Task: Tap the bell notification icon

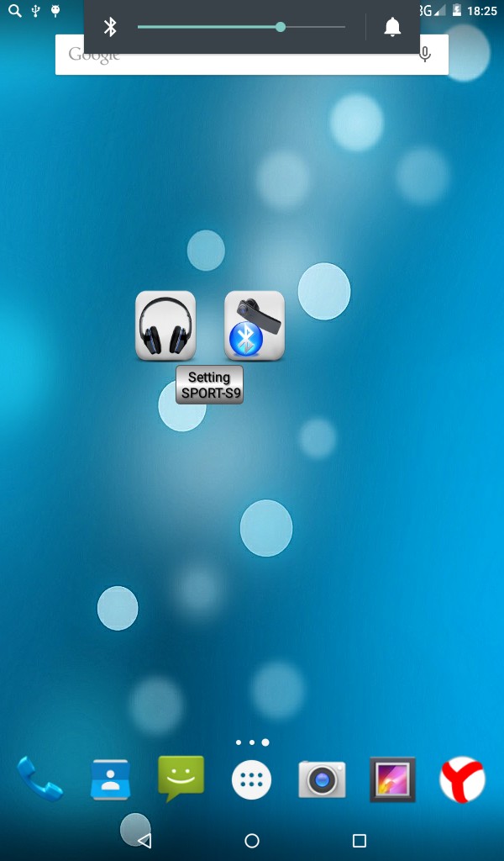Action: tap(392, 27)
